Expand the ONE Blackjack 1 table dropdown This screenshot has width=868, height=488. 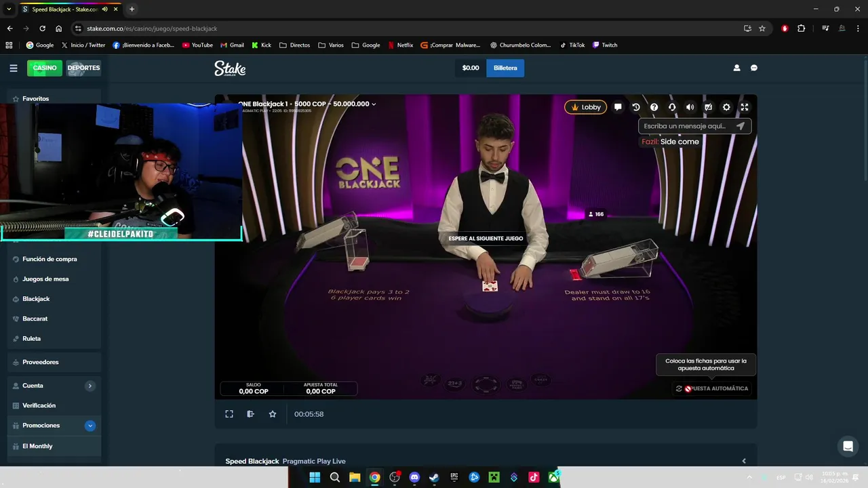pos(374,104)
